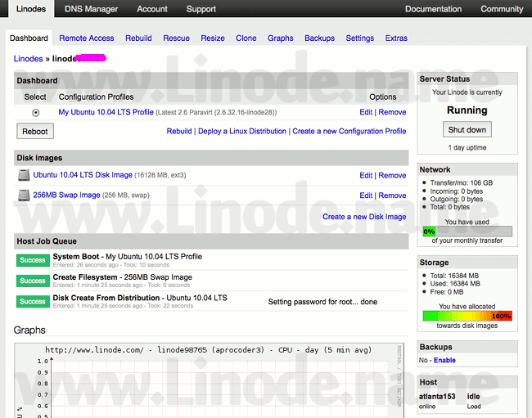Click the disk allocation 100% bar

467,316
